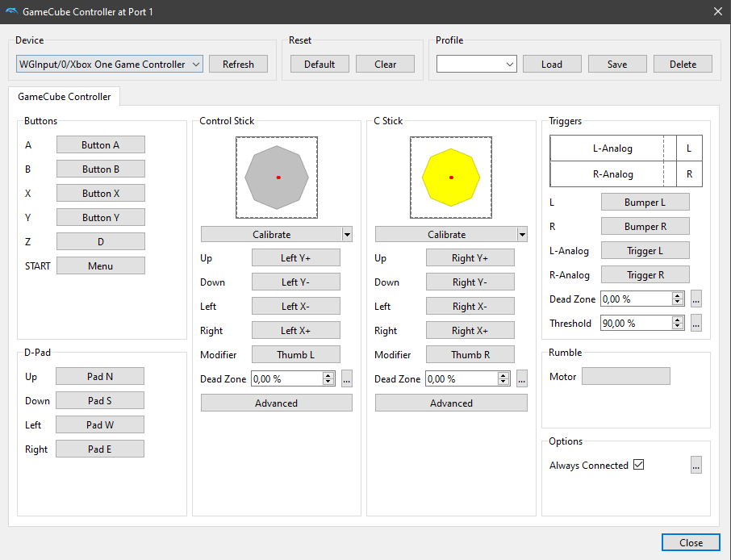Click the Button Y mapping
The image size is (731, 560).
pos(101,218)
